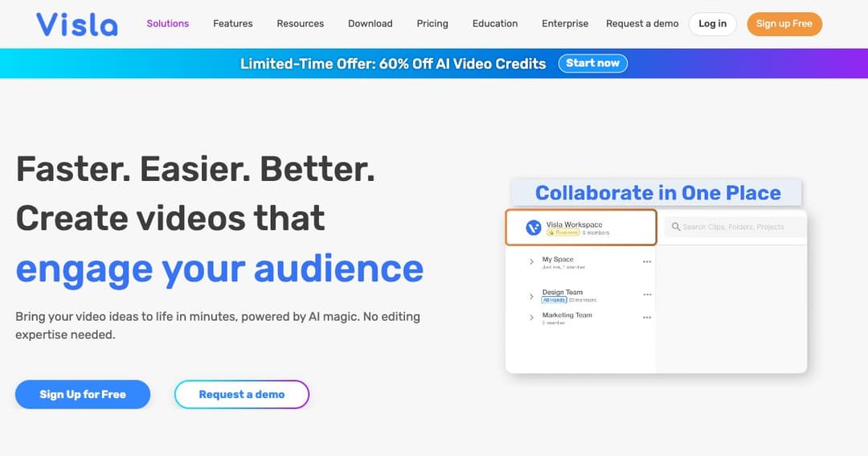The width and height of the screenshot is (868, 456).
Task: Click the Search Clips, Folders, Projects field
Action: point(735,227)
